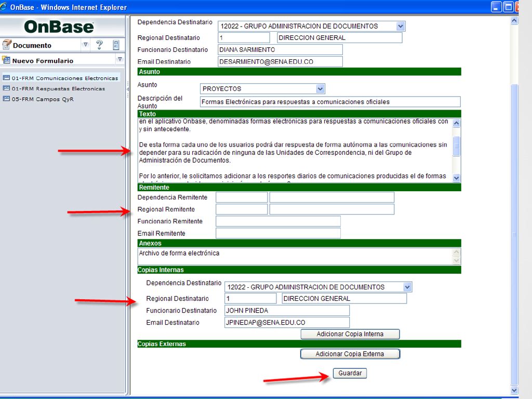Click main page scroll down arrow
The width and height of the screenshot is (532, 399).
(514, 391)
